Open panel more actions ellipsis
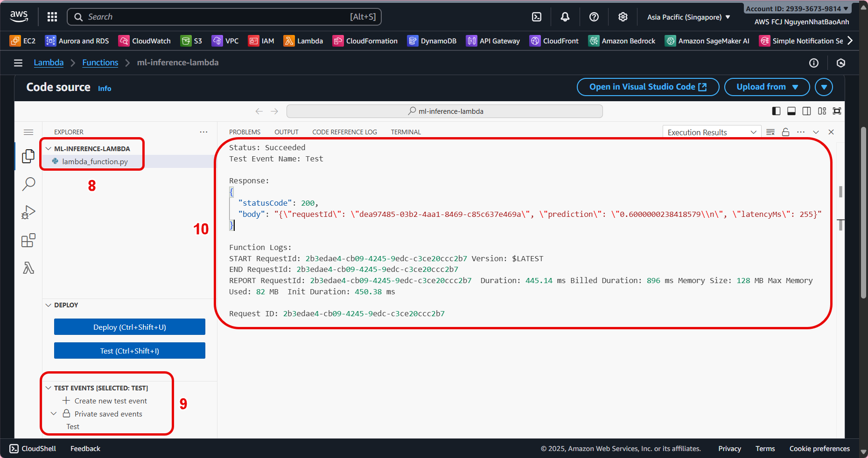Image resolution: width=868 pixels, height=458 pixels. [x=801, y=132]
